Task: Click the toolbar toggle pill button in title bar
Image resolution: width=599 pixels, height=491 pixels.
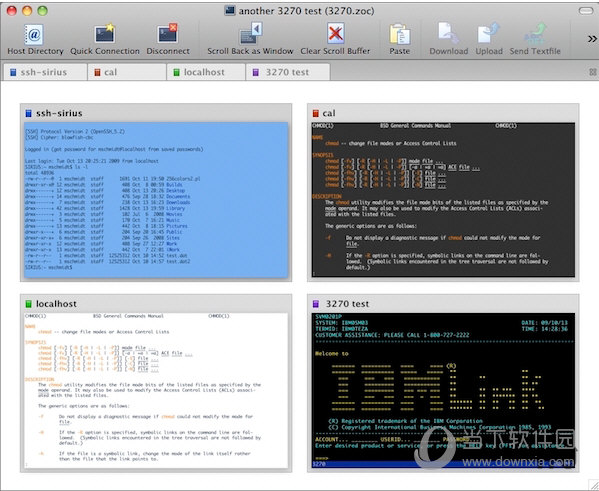Action: (x=586, y=11)
